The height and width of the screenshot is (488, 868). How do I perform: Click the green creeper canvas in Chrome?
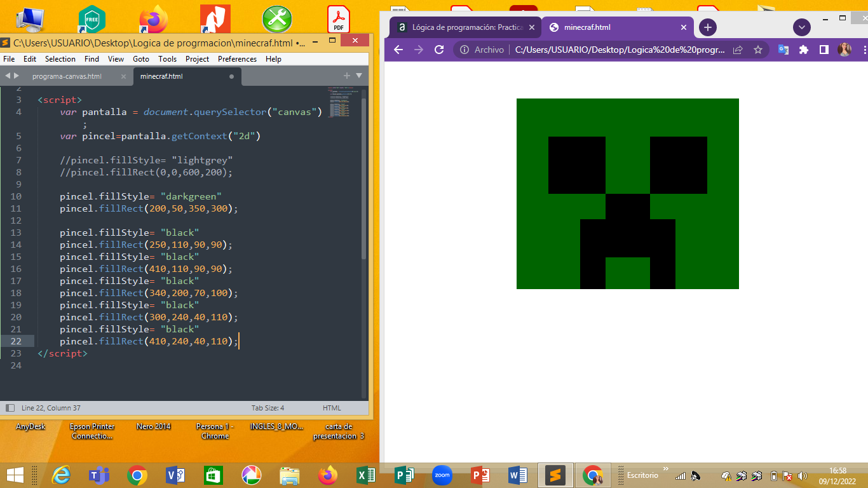tap(628, 194)
